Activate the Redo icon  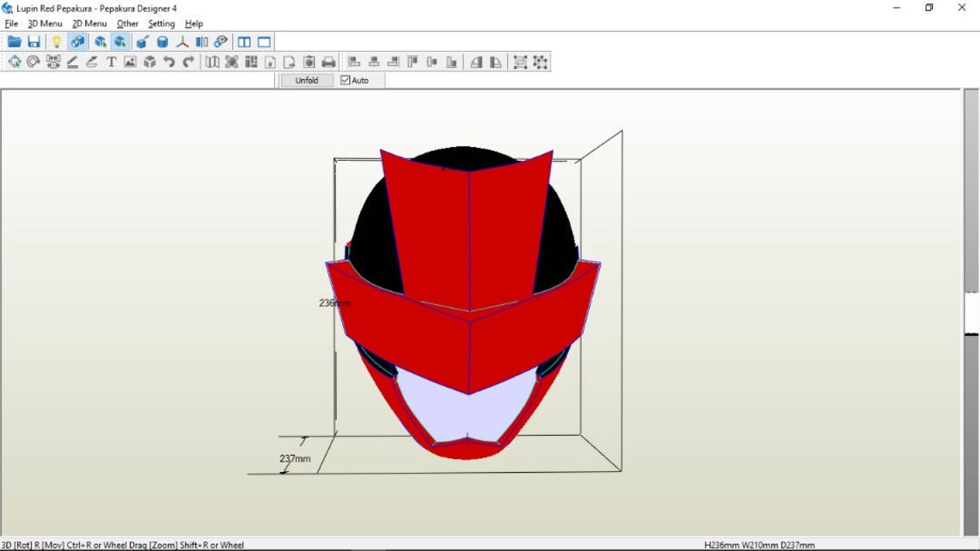point(187,61)
